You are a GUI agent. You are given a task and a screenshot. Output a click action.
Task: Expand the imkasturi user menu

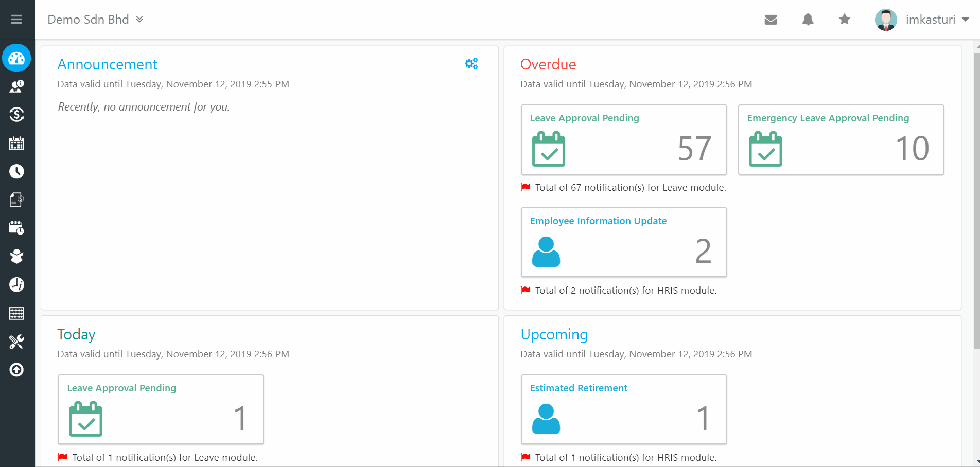click(937, 20)
